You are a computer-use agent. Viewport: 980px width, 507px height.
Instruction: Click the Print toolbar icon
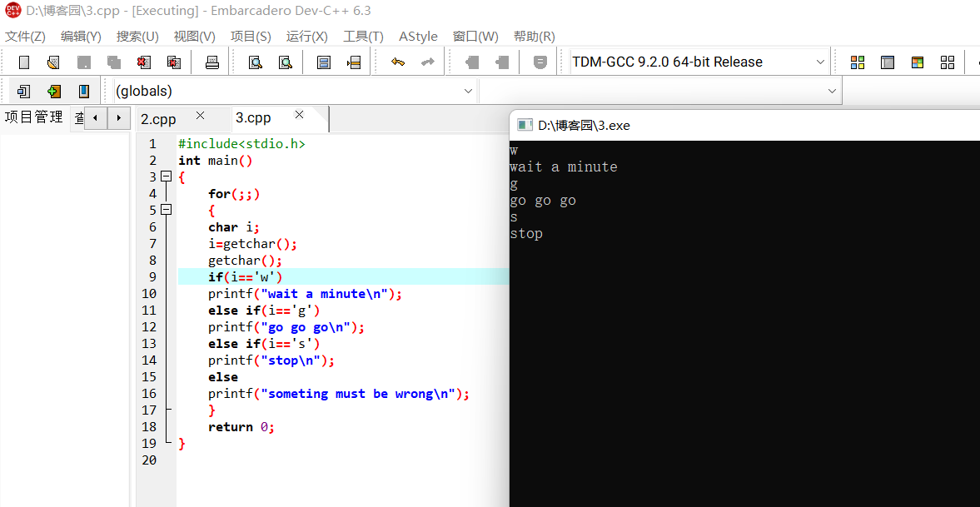pos(212,62)
